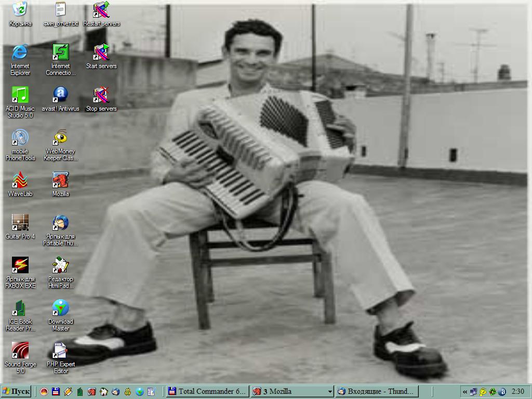The height and width of the screenshot is (399, 532).
Task: Expand hidden system tray icons chevron
Action: click(465, 392)
